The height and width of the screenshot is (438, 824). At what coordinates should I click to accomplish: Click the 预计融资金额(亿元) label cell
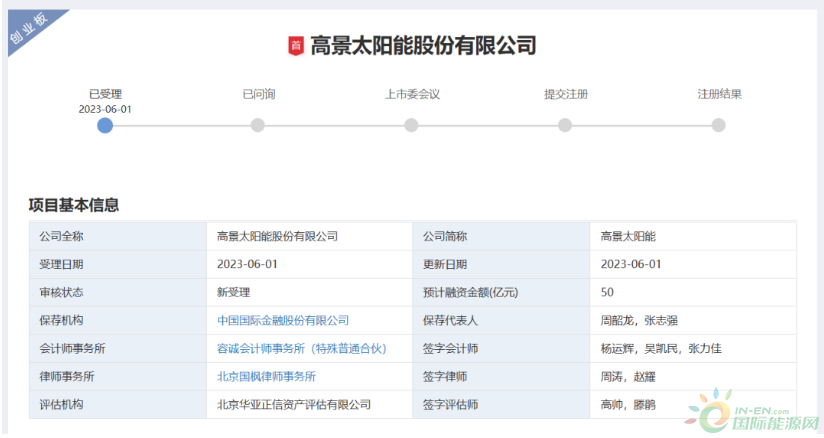coord(501,292)
